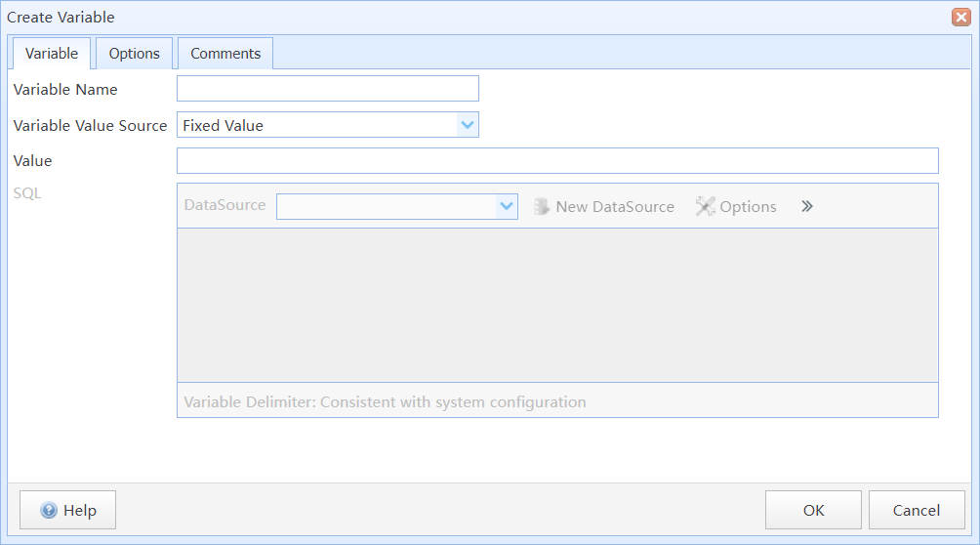980x545 pixels.
Task: Click the Cancel button
Action: [917, 510]
